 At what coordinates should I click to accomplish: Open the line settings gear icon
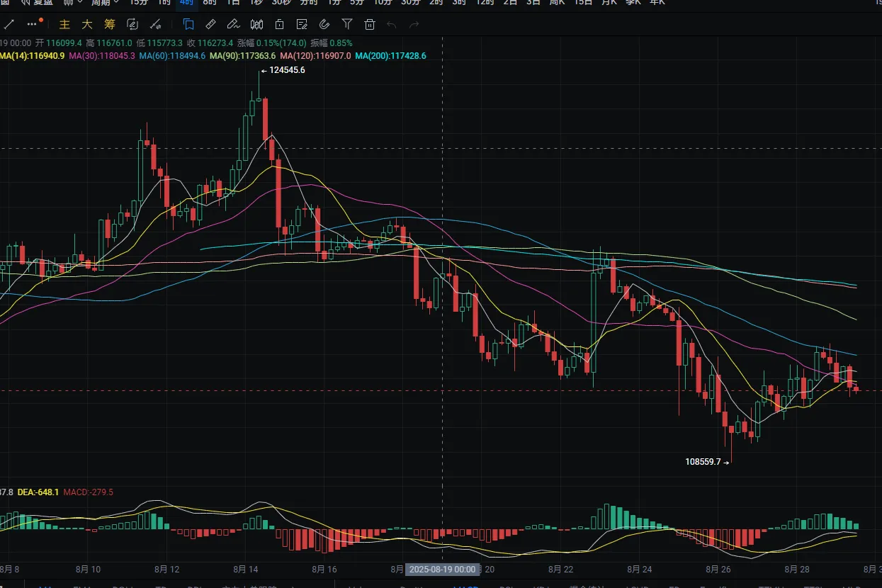(155, 24)
